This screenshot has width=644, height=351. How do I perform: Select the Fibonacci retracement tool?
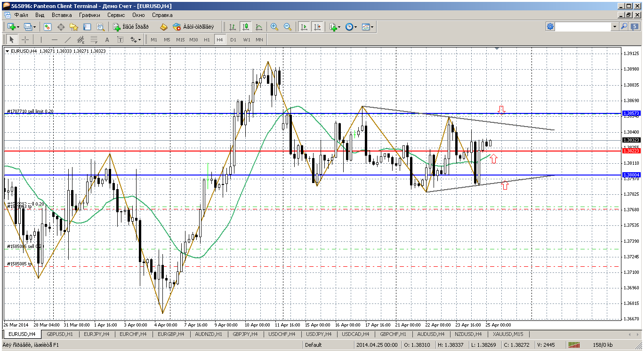[94, 40]
